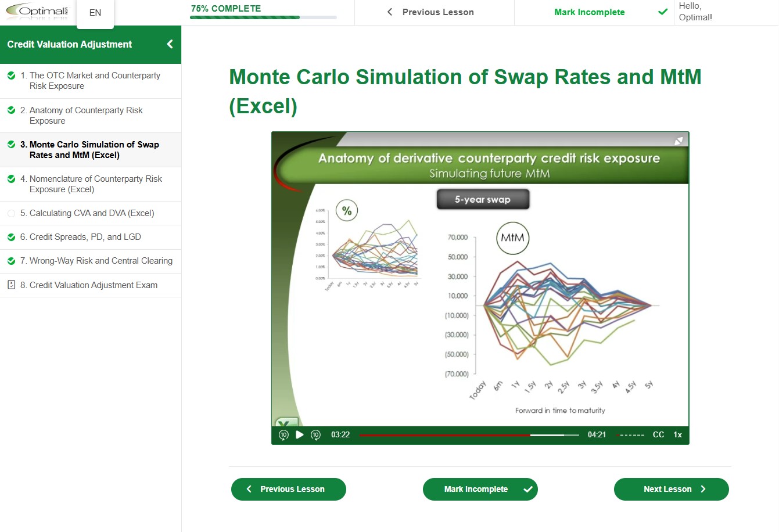The height and width of the screenshot is (532, 779).
Task: Click the Excel icon in the video corner
Action: click(x=285, y=422)
